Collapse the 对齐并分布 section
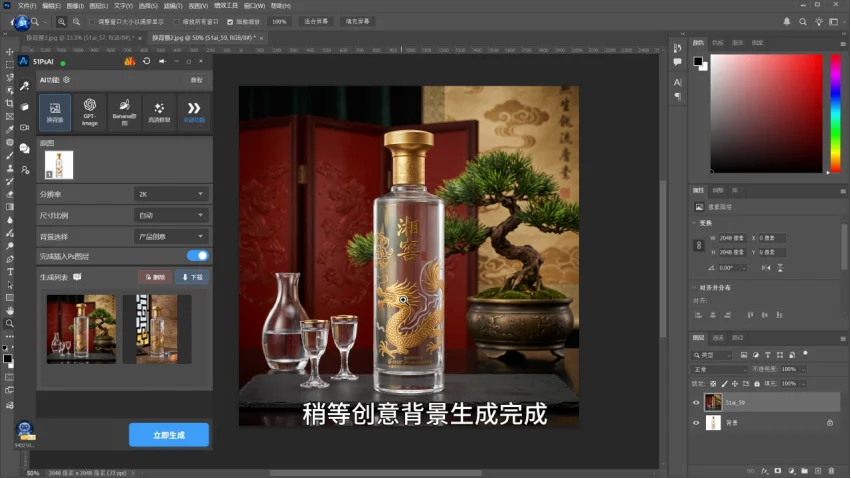Screen dimensions: 851x479 click(x=694, y=288)
